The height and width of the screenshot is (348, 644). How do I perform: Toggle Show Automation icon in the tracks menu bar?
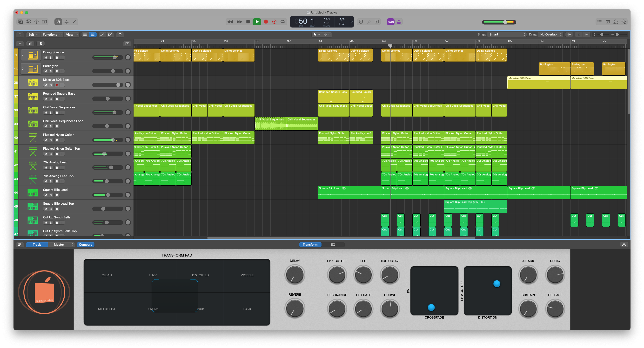click(102, 35)
